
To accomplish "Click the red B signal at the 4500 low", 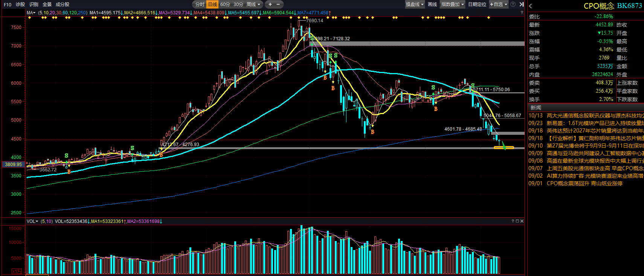I will (x=372, y=132).
